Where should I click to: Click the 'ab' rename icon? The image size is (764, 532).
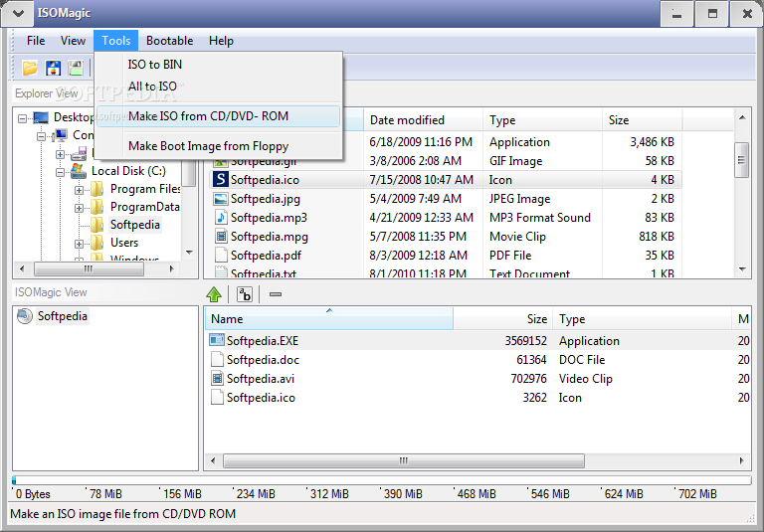point(245,294)
